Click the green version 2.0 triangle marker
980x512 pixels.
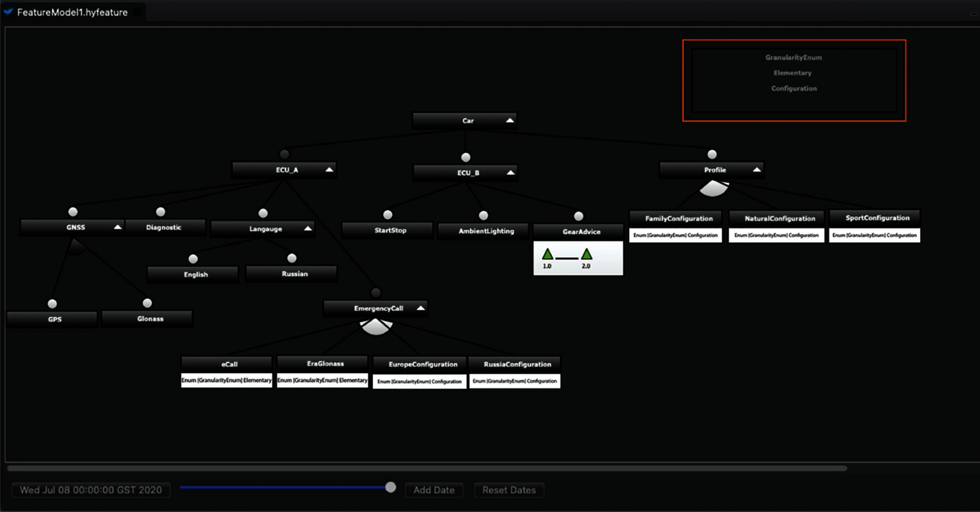coord(586,254)
